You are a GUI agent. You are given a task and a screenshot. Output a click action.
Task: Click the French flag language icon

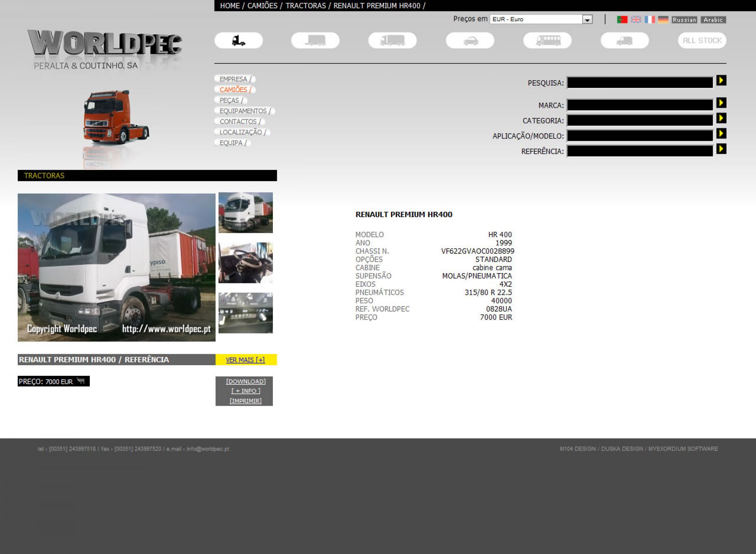[649, 20]
